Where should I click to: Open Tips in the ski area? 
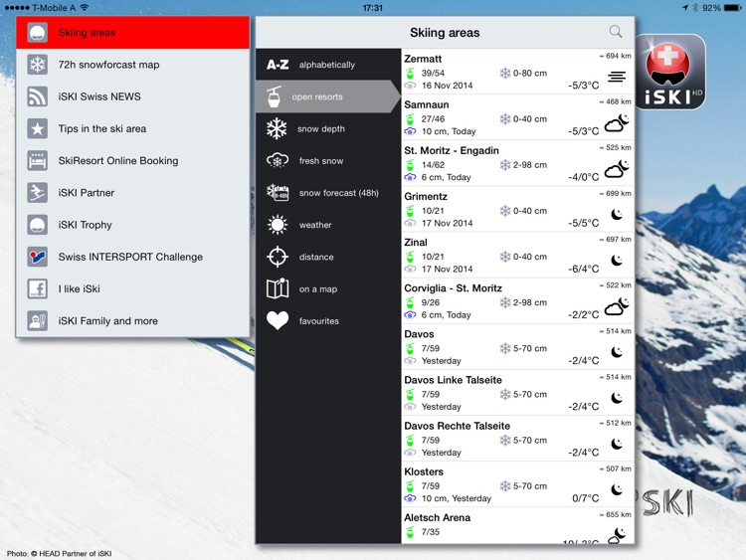tap(132, 128)
